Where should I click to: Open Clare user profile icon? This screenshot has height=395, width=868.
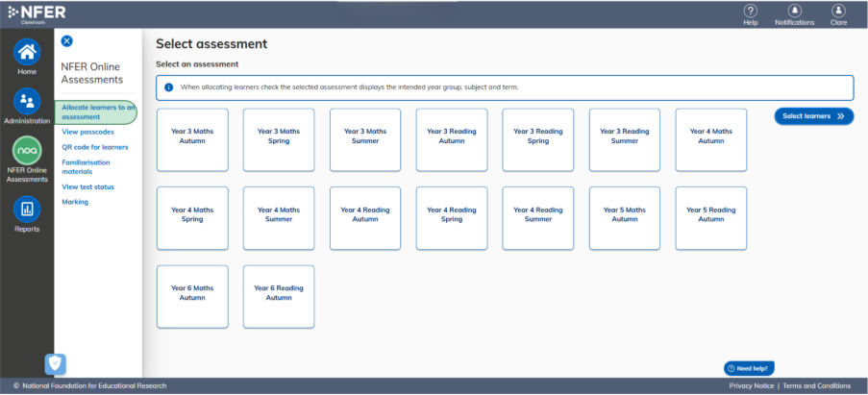point(838,11)
